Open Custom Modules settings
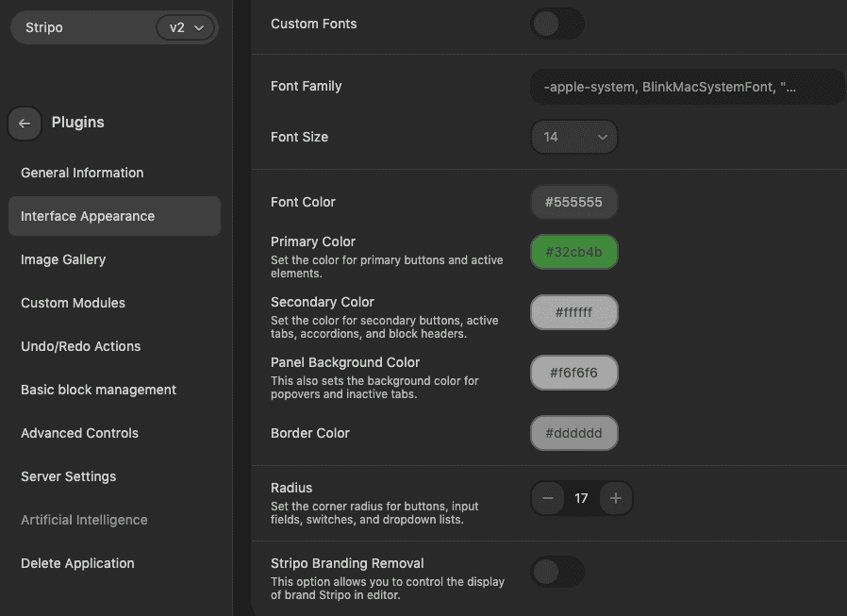847x616 pixels. tap(73, 303)
